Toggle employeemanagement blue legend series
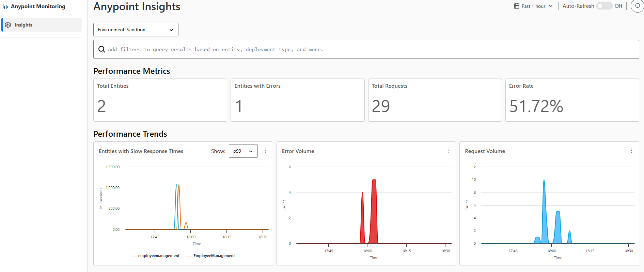Viewport: 644px width, 272px height. (x=155, y=256)
